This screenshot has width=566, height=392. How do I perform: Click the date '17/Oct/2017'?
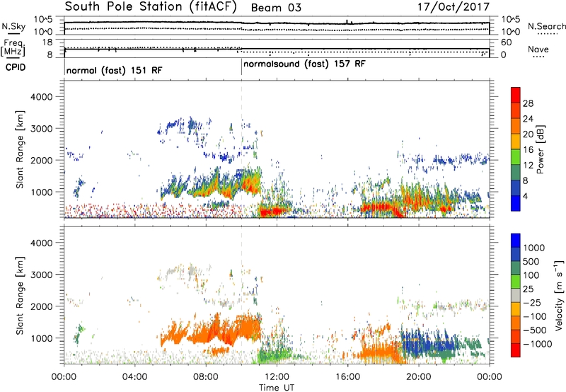point(454,7)
